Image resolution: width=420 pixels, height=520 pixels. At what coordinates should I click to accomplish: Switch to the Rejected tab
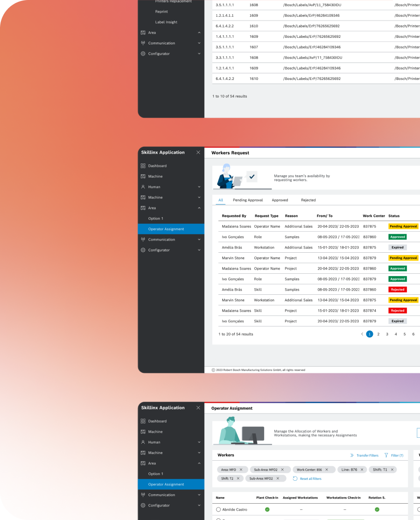[308, 200]
